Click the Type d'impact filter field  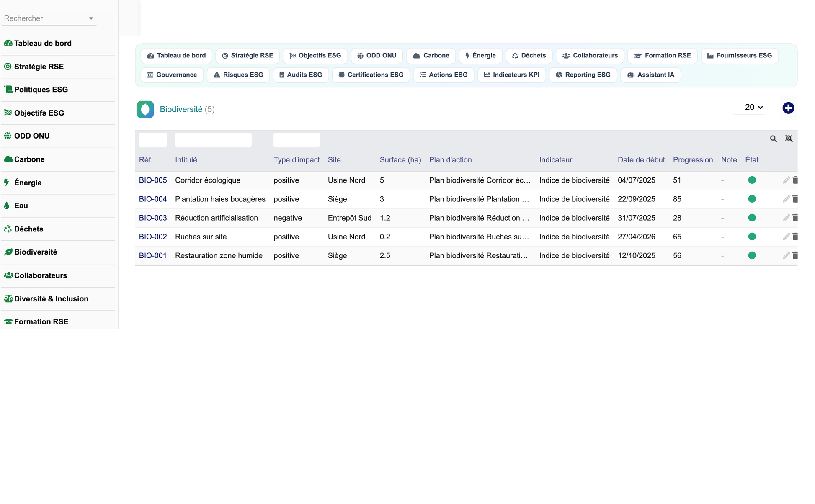tap(297, 139)
